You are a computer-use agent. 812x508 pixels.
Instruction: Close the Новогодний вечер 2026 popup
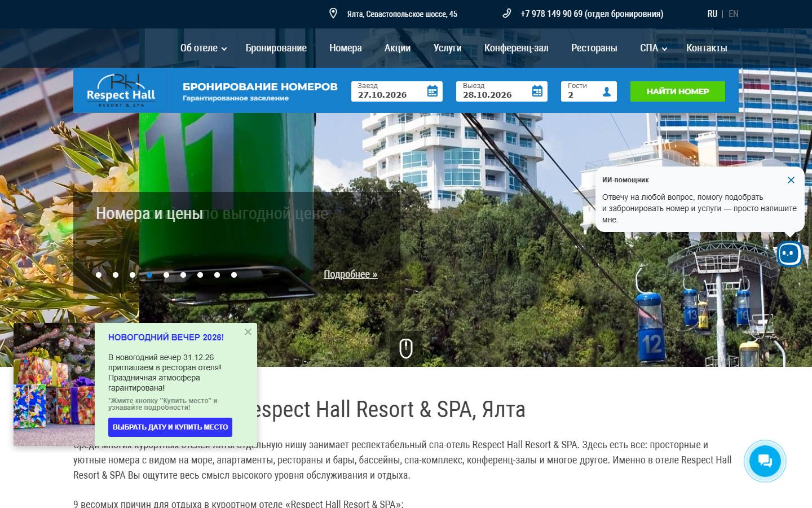click(x=248, y=332)
